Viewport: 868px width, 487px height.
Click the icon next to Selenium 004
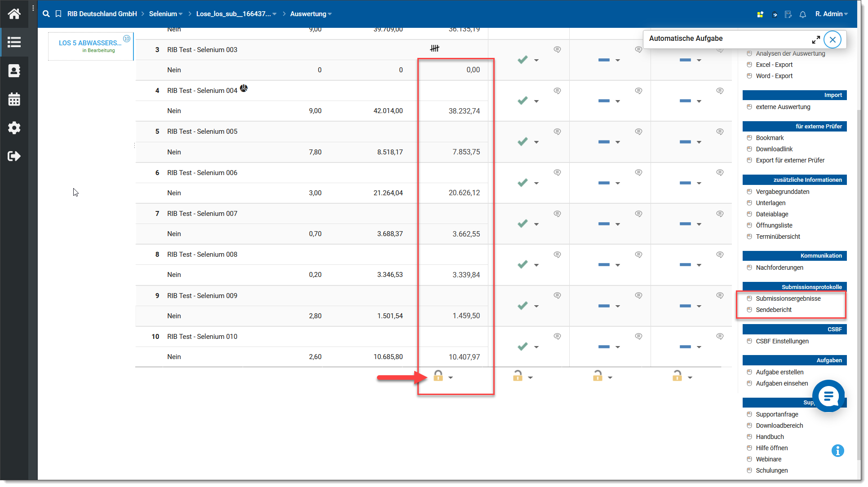pyautogui.click(x=244, y=88)
